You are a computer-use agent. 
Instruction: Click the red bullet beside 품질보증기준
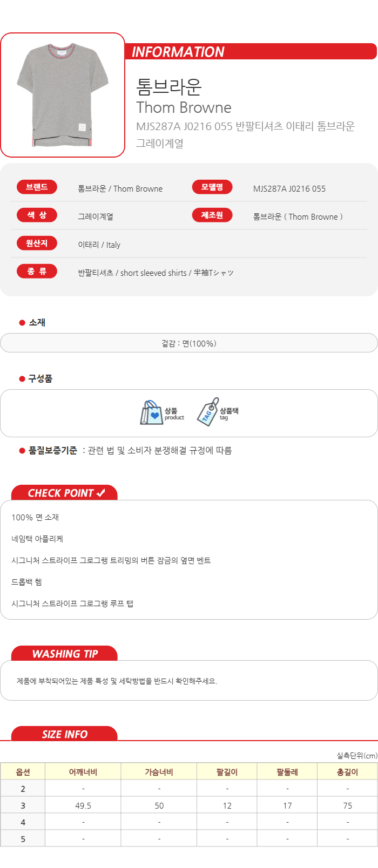[x=22, y=451]
